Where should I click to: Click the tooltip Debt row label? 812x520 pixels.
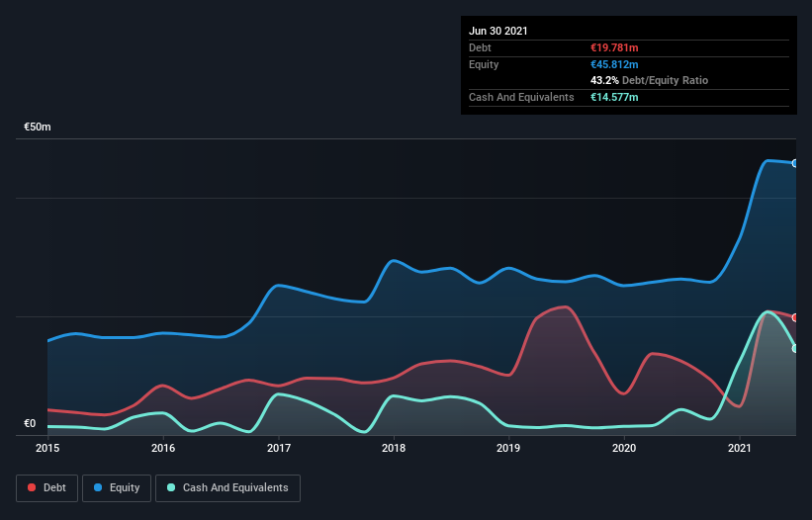tap(480, 47)
